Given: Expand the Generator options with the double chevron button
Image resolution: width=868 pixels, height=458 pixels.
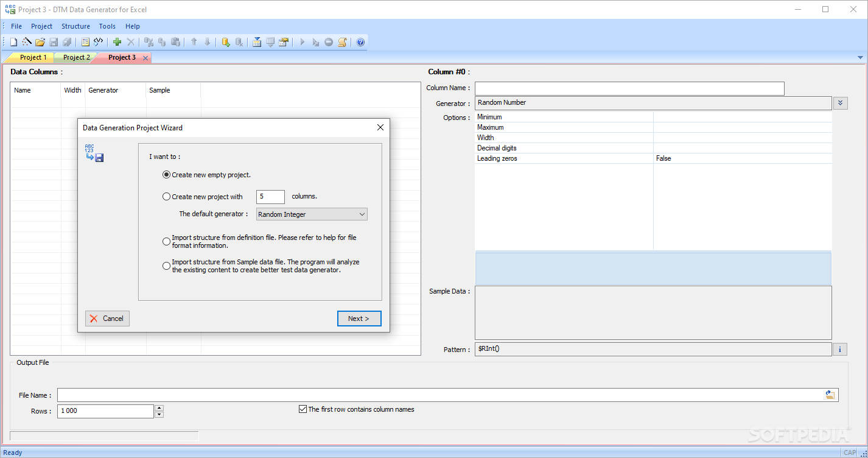Looking at the screenshot, I should 840,103.
